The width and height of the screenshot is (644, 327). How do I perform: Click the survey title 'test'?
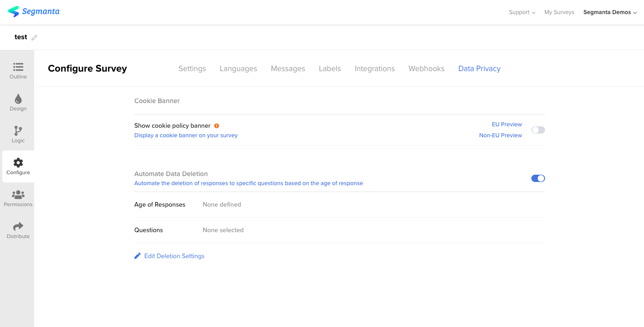pos(21,37)
